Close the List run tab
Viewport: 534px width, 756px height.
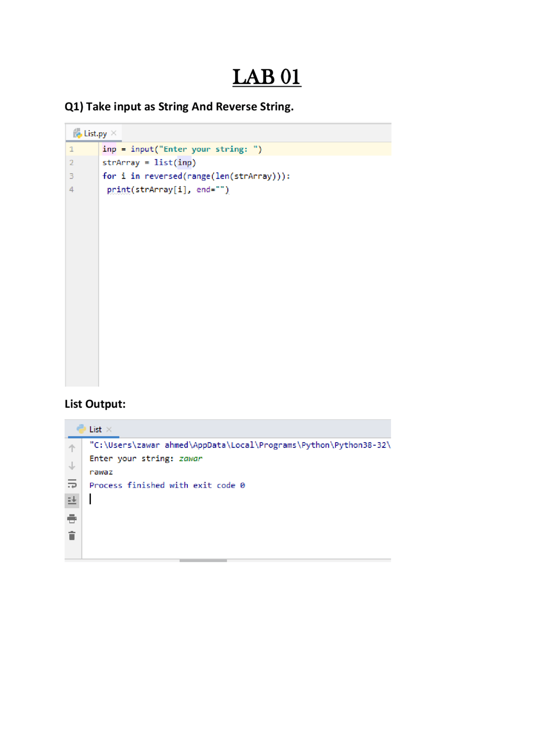point(109,429)
